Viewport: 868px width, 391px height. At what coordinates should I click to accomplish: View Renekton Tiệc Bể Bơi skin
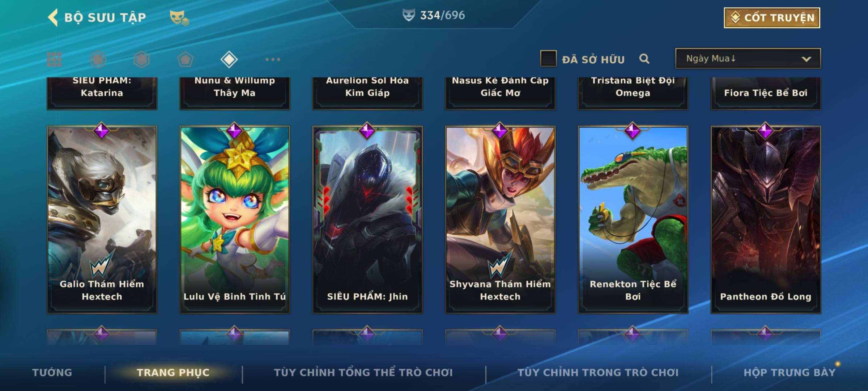[633, 219]
